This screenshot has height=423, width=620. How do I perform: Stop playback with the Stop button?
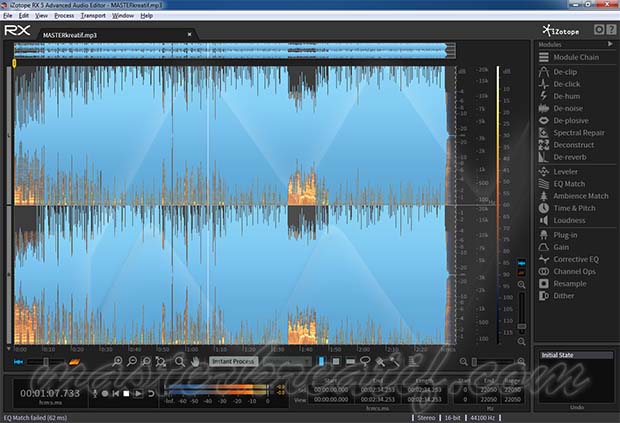point(126,393)
